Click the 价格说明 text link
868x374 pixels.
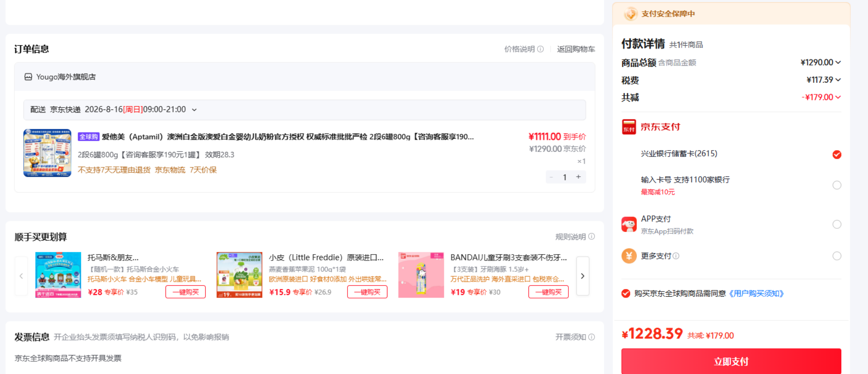[x=519, y=49]
